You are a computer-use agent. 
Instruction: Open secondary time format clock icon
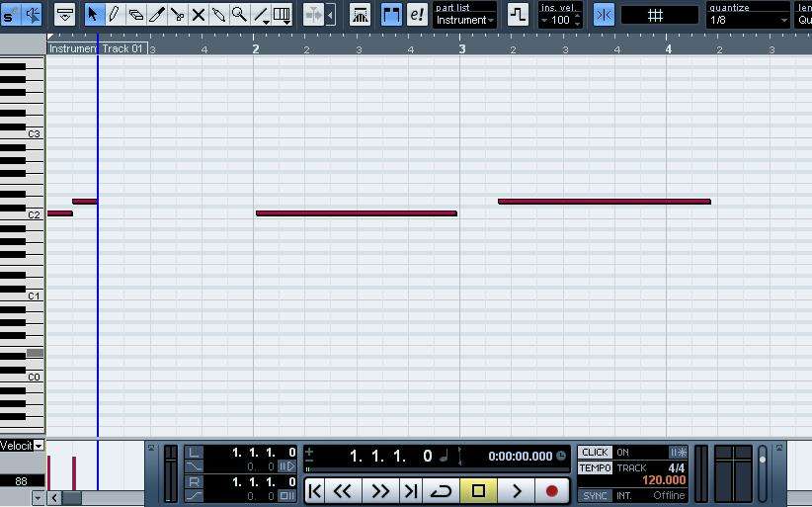pyautogui.click(x=561, y=456)
